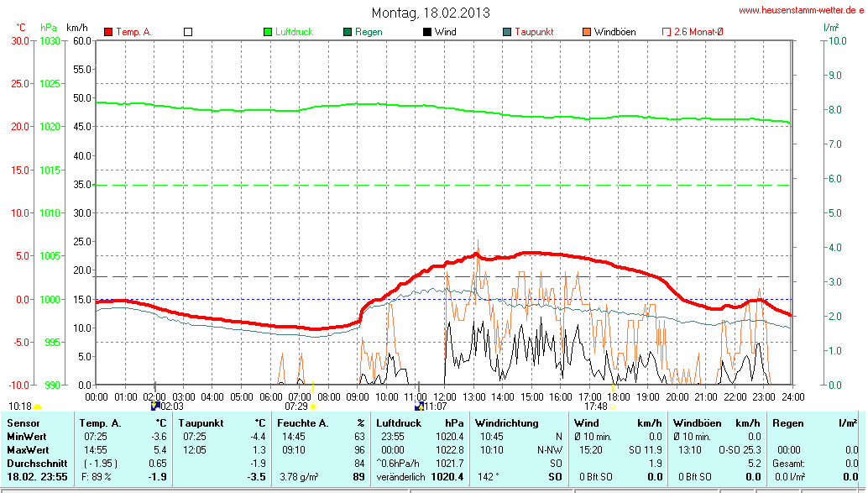Click the yellow dot beside 10:18
Viewport: 868px width, 493px height.
click(37, 406)
